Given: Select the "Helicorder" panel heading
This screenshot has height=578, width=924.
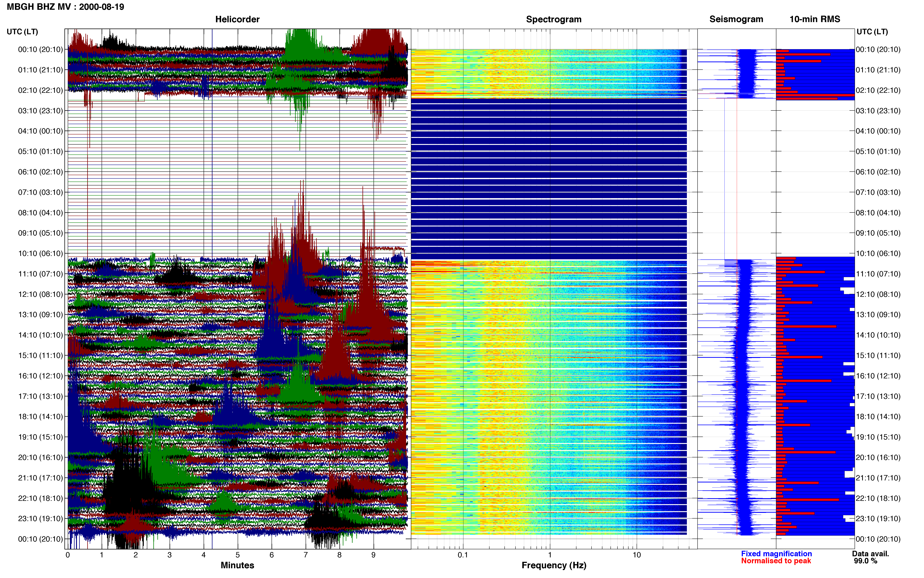Looking at the screenshot, I should 237,19.
